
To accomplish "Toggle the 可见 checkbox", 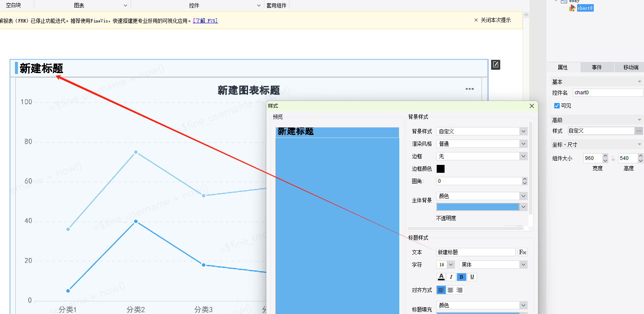I will pyautogui.click(x=557, y=106).
